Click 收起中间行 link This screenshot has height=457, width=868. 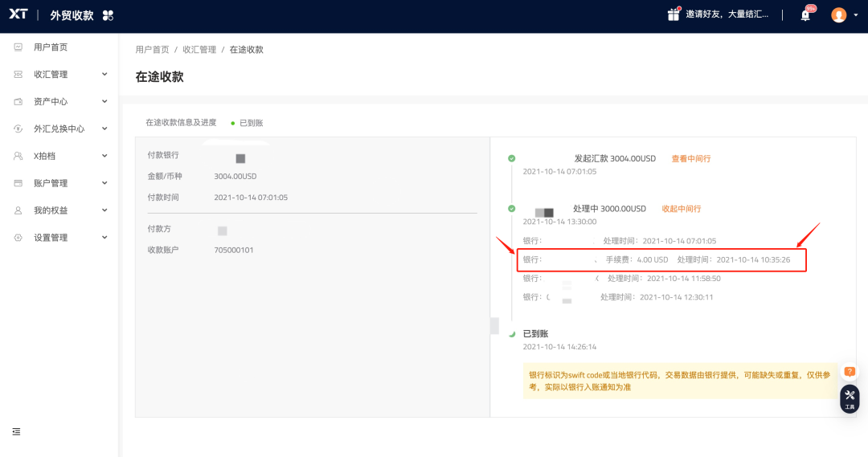[682, 209]
